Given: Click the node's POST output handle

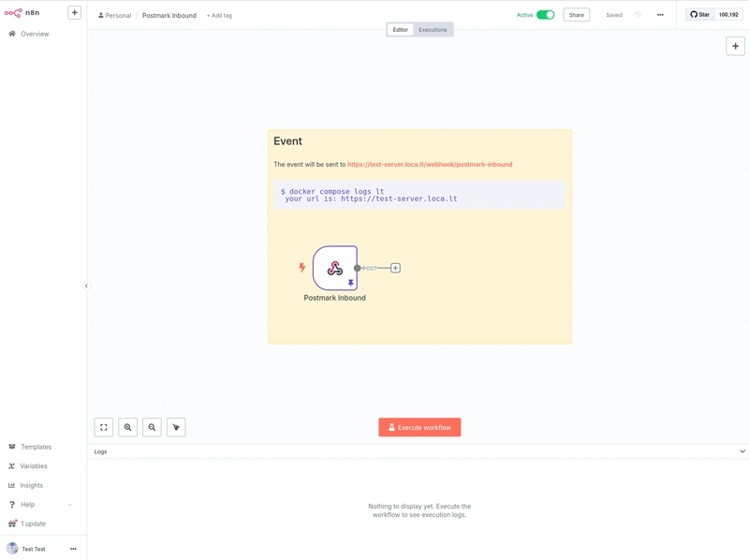Looking at the screenshot, I should [x=358, y=268].
